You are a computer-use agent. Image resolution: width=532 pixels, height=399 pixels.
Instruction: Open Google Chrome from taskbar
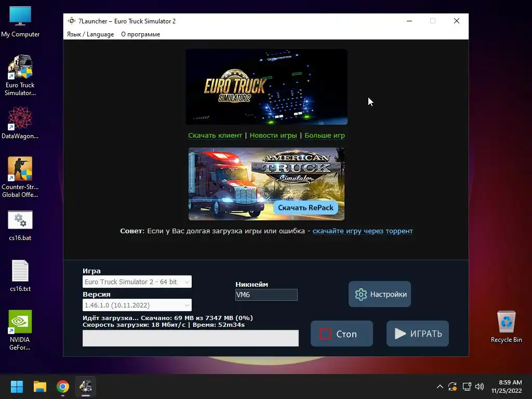pos(63,387)
